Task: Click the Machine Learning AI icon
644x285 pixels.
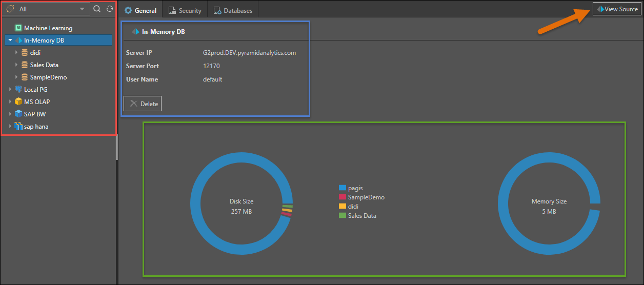Action: click(x=18, y=28)
